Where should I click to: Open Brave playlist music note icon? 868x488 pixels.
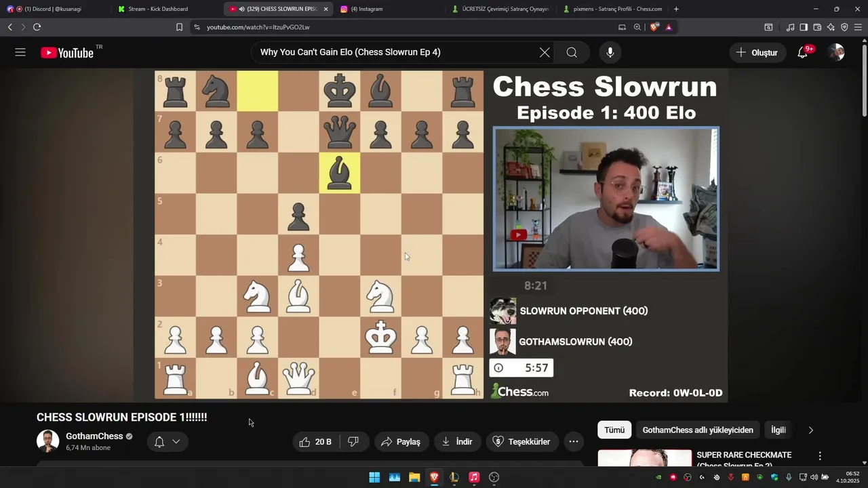[x=790, y=27]
